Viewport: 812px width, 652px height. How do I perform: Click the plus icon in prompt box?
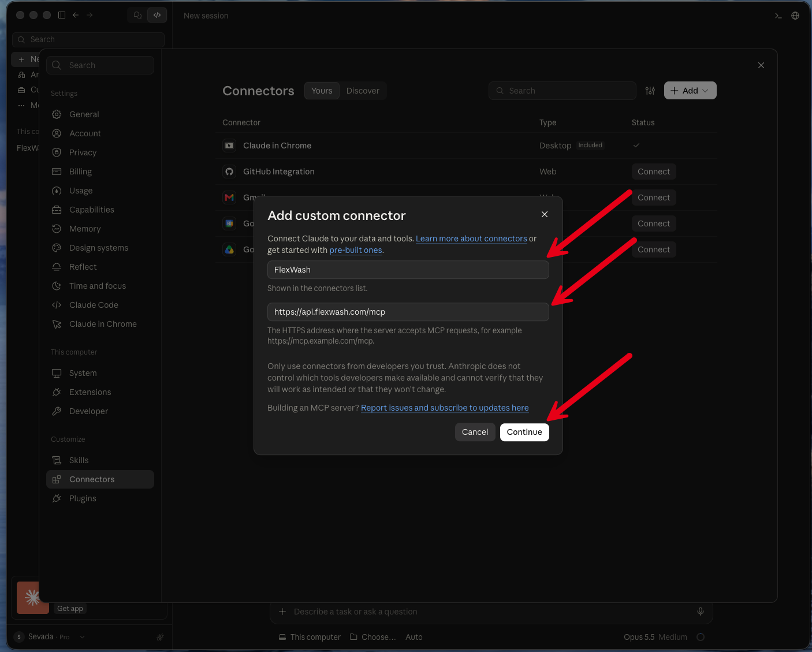pos(282,612)
